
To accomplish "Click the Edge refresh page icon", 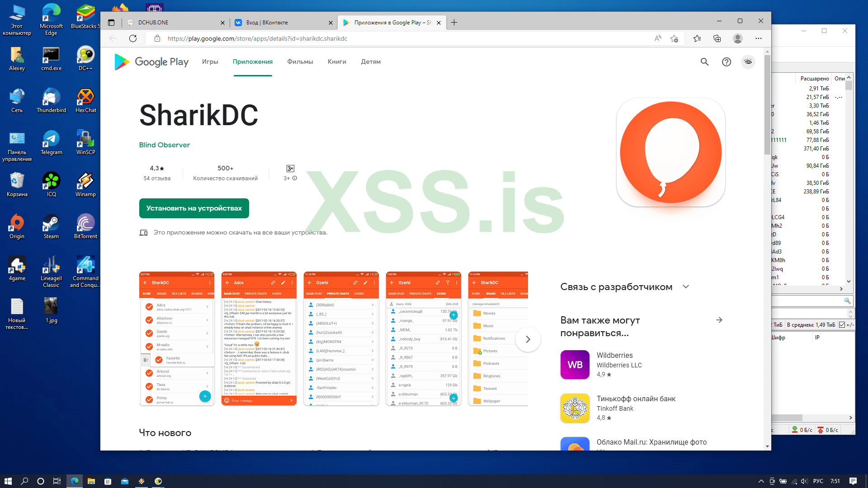I will tap(133, 38).
